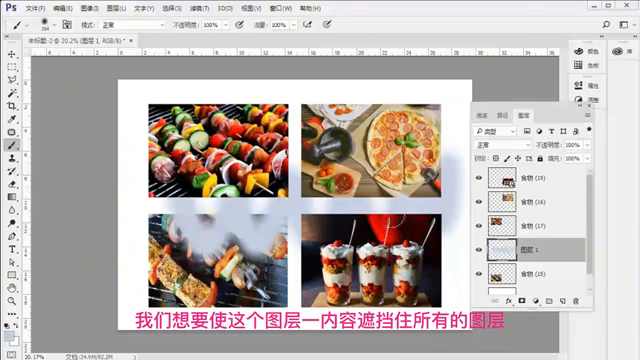
Task: Delete the selected layer
Action: point(576,301)
